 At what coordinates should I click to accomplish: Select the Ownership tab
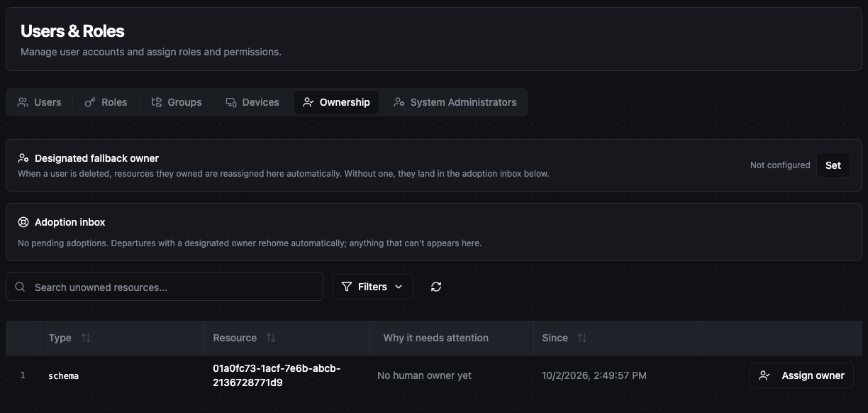tap(336, 102)
